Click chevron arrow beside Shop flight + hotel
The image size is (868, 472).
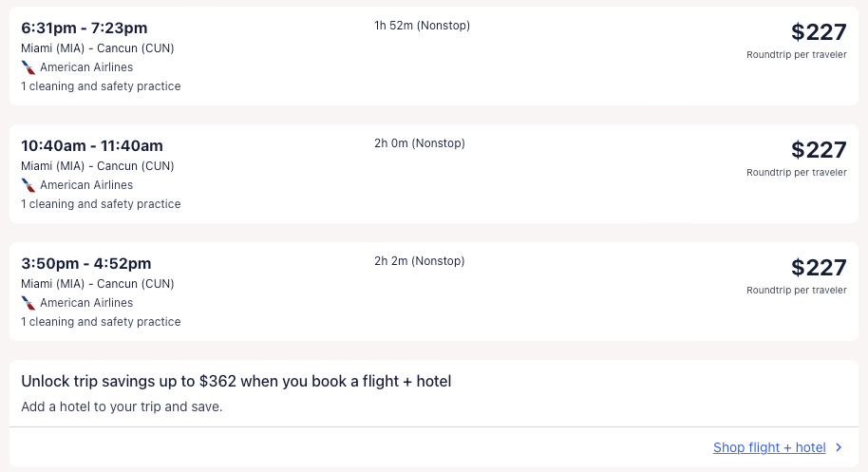tap(838, 447)
